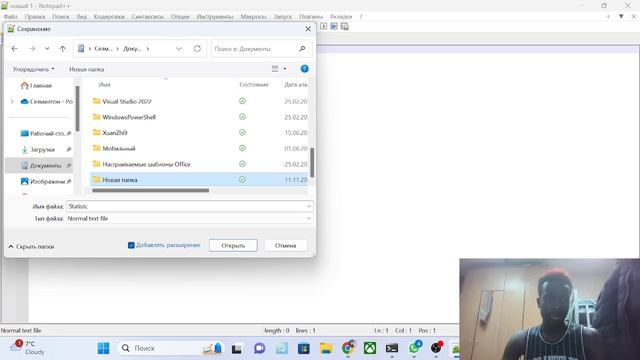Sort by the Имя column header
640x360 pixels.
click(104, 84)
